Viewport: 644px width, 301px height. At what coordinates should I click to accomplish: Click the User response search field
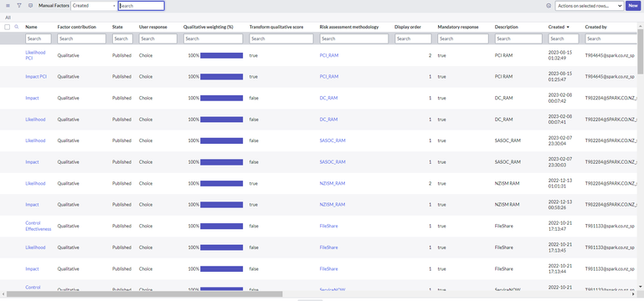point(157,38)
